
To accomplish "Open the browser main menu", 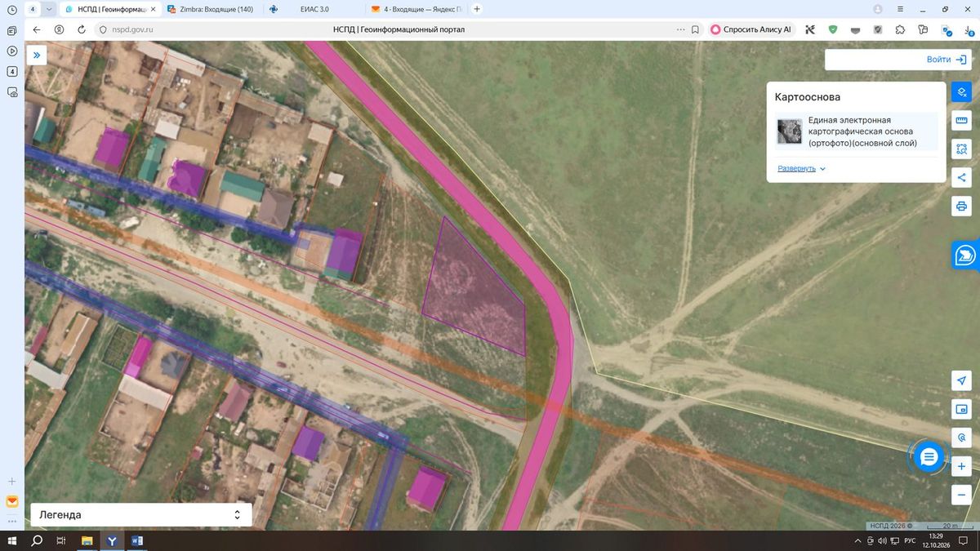I will [901, 9].
